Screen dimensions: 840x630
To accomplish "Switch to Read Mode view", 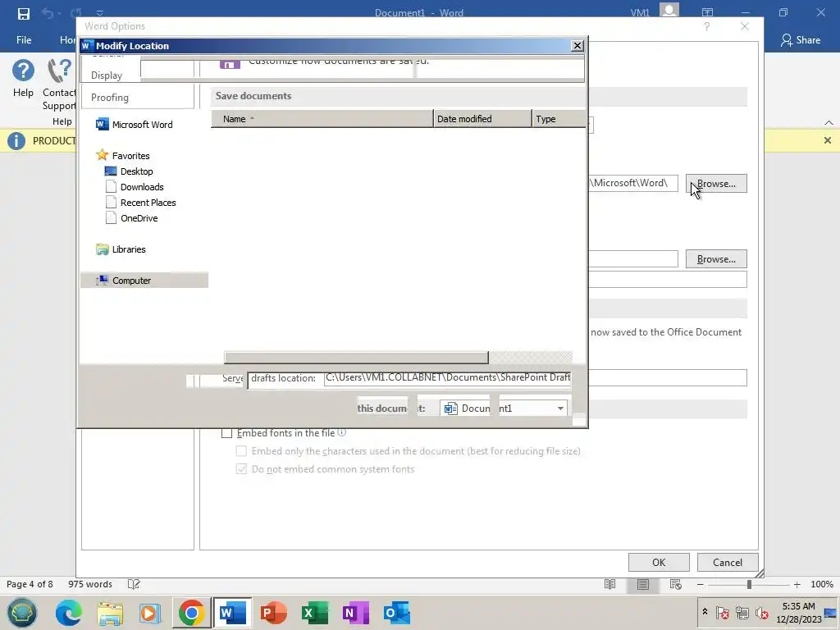I will point(609,584).
